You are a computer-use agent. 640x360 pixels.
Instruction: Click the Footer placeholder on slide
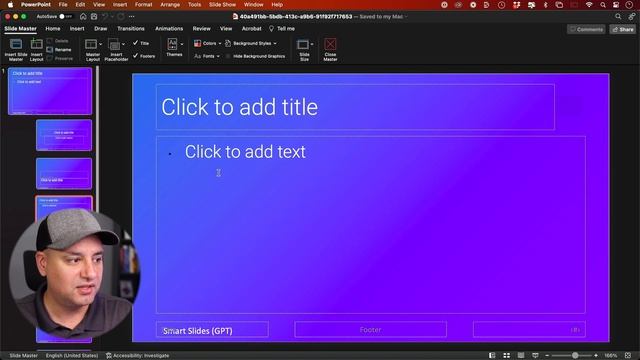tap(370, 329)
